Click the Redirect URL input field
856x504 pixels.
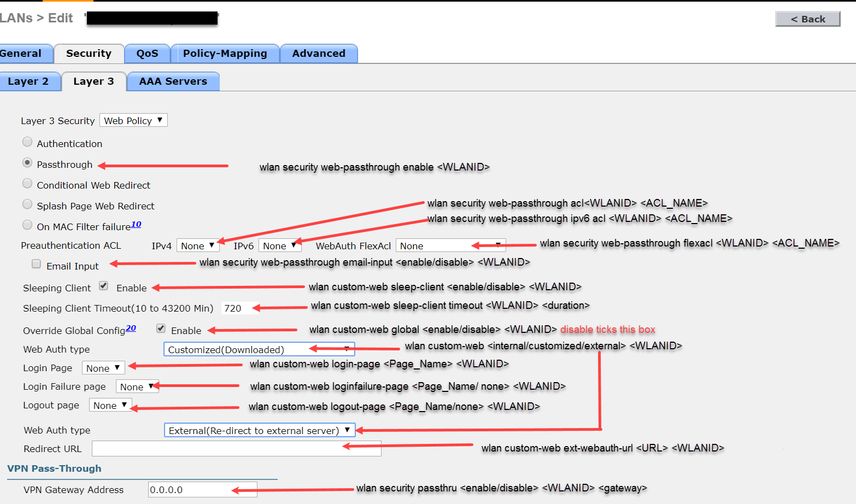(236, 449)
